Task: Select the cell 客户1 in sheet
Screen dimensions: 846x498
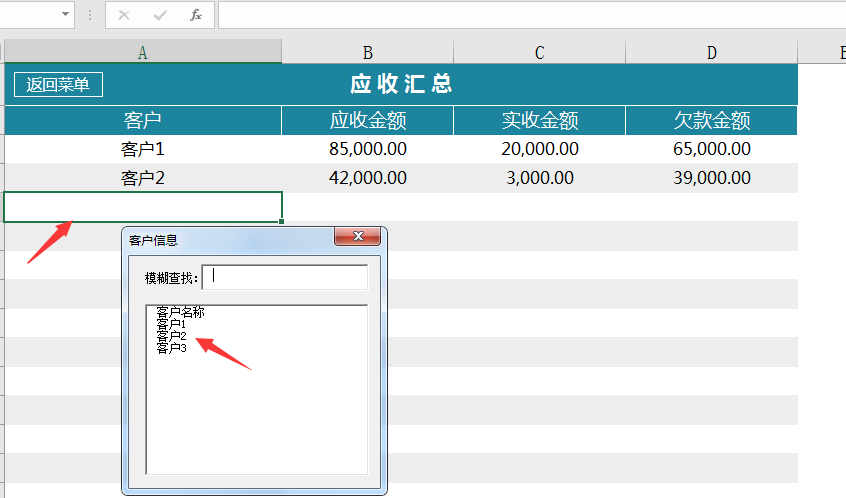Action: (x=143, y=149)
